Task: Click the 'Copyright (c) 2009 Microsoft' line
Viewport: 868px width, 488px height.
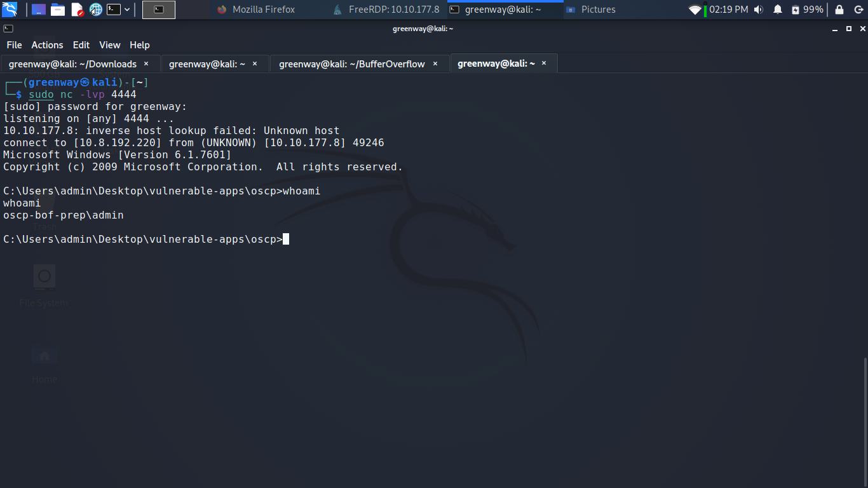Action: 203,167
